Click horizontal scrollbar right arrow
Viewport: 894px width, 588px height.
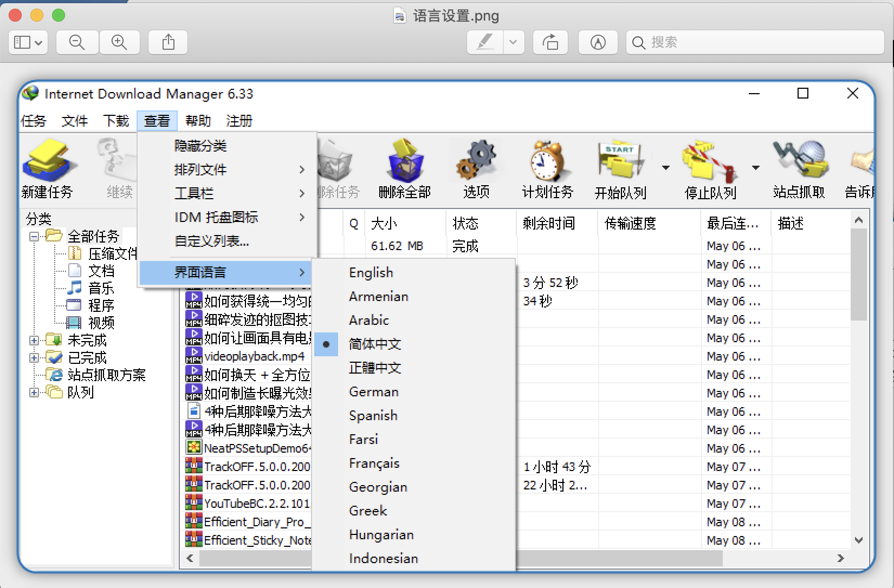click(840, 558)
